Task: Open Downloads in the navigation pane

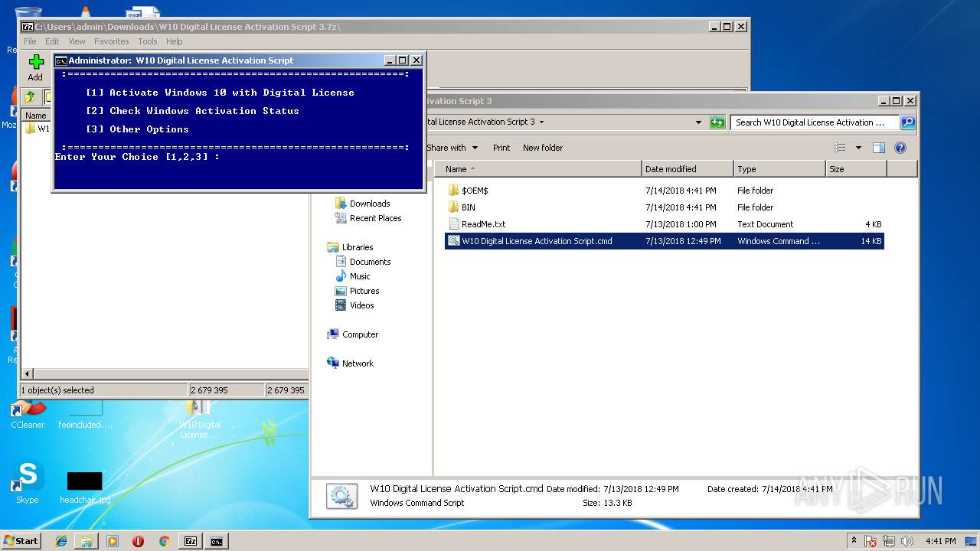Action: coord(370,204)
